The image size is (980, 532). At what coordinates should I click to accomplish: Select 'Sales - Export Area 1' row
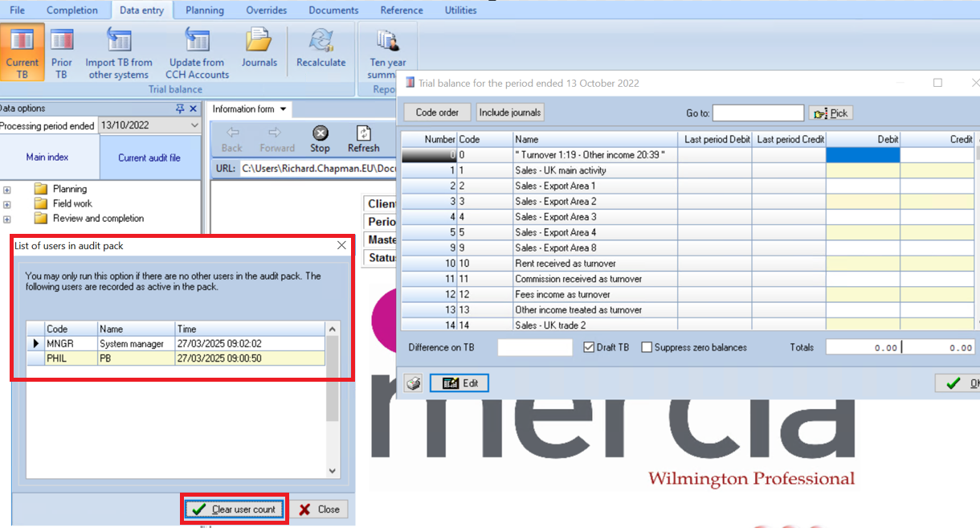[x=688, y=186]
